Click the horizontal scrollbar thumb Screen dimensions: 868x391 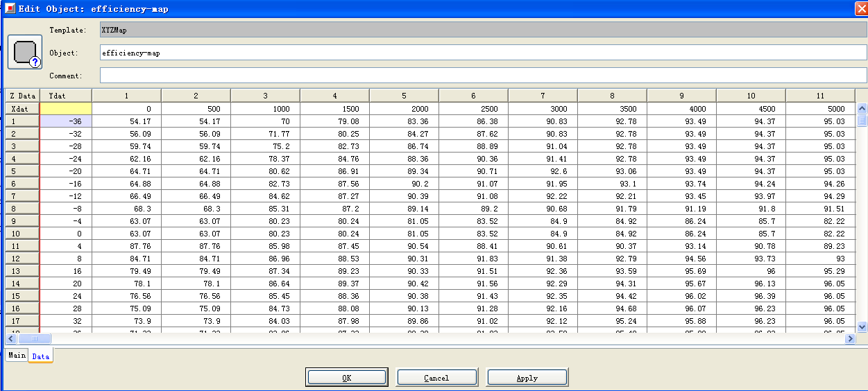click(x=34, y=339)
